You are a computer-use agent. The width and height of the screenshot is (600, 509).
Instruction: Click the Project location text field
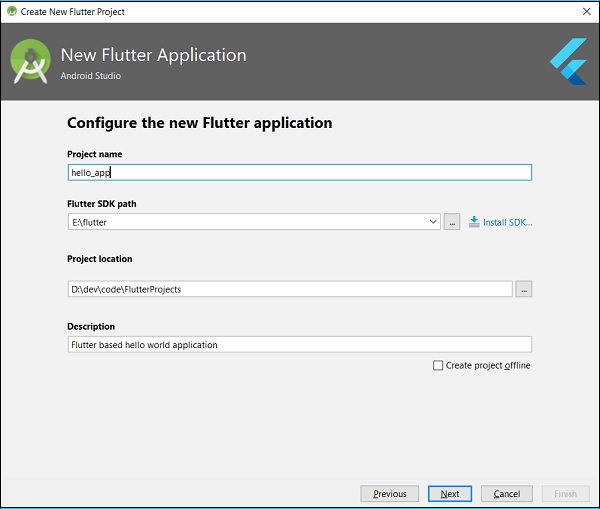click(289, 289)
